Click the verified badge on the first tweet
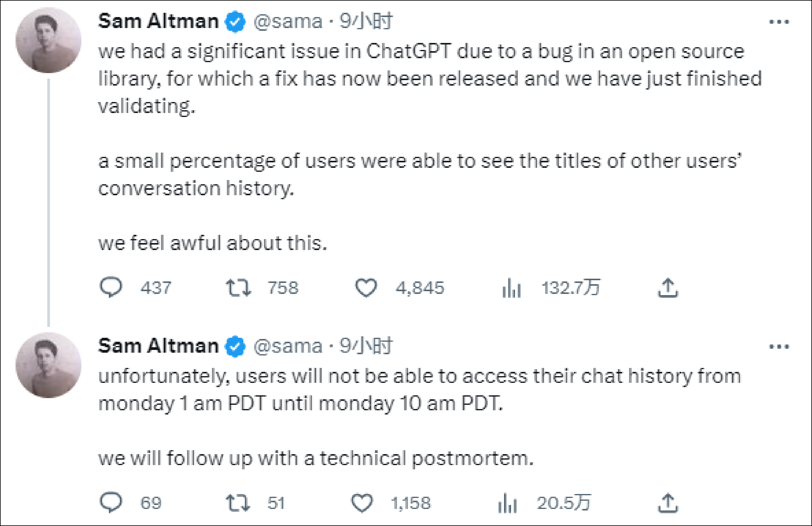The width and height of the screenshot is (812, 526). (235, 22)
